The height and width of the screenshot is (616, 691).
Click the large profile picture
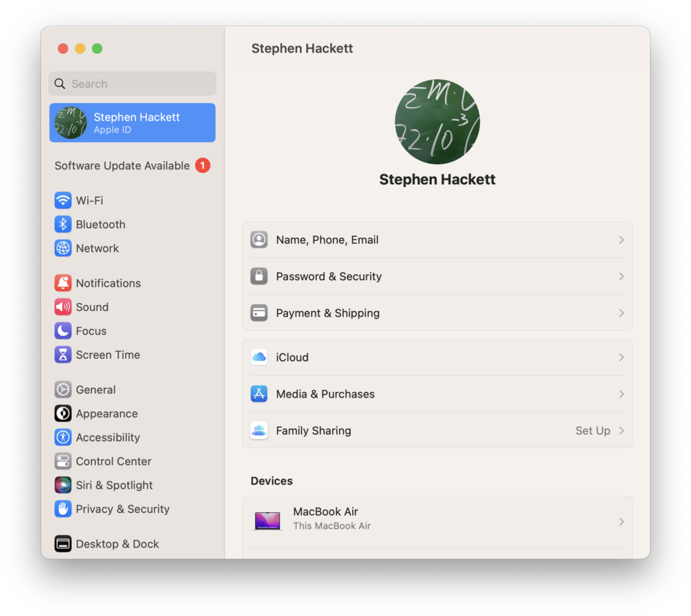(x=437, y=122)
